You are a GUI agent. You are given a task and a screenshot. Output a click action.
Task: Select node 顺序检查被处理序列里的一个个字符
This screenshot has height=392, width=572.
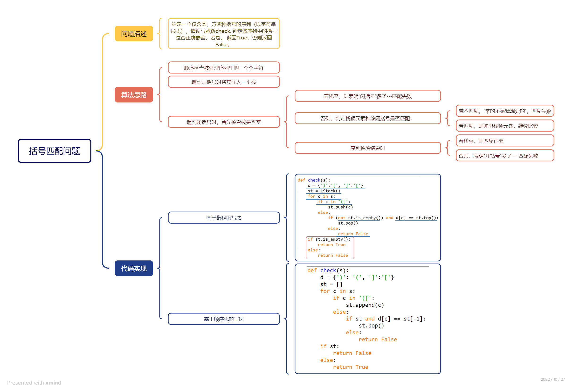(223, 68)
